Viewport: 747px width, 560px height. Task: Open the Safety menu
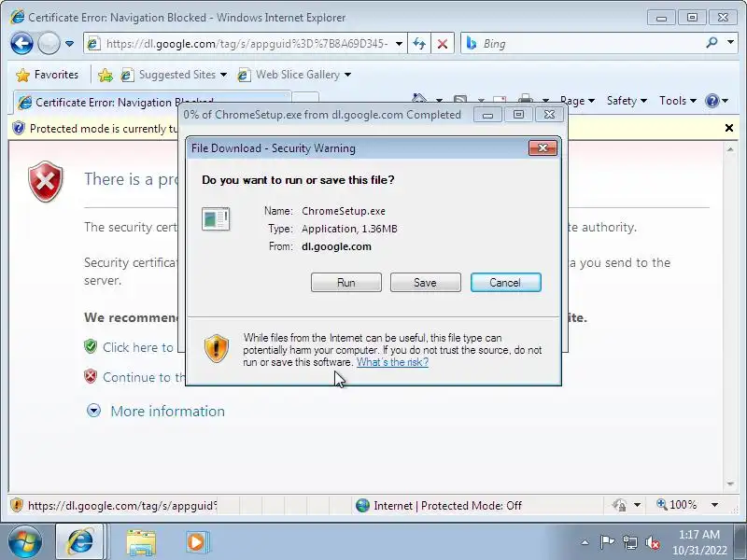tap(627, 101)
